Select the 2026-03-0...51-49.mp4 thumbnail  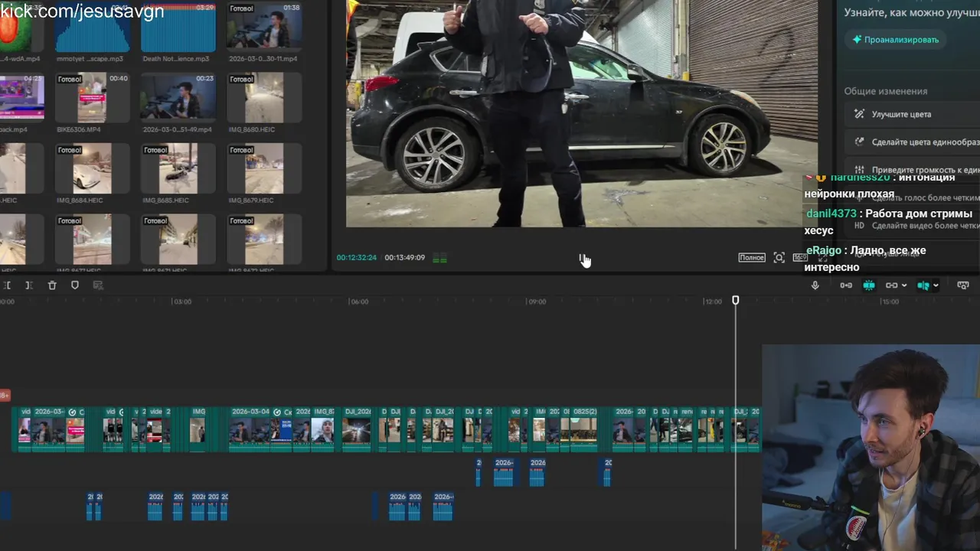click(178, 98)
